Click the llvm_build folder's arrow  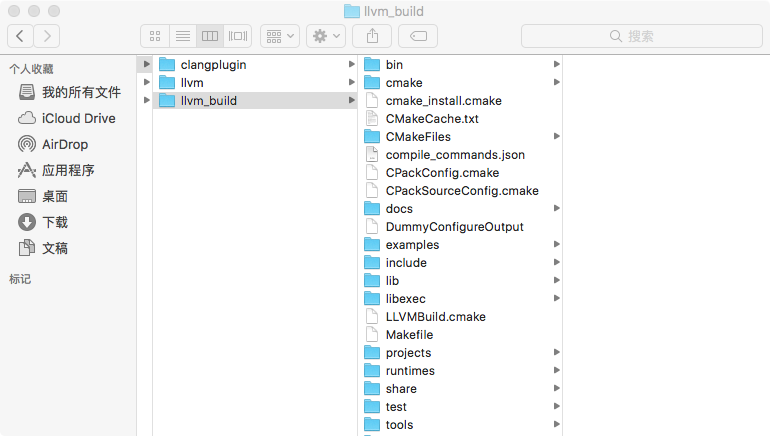pos(352,100)
